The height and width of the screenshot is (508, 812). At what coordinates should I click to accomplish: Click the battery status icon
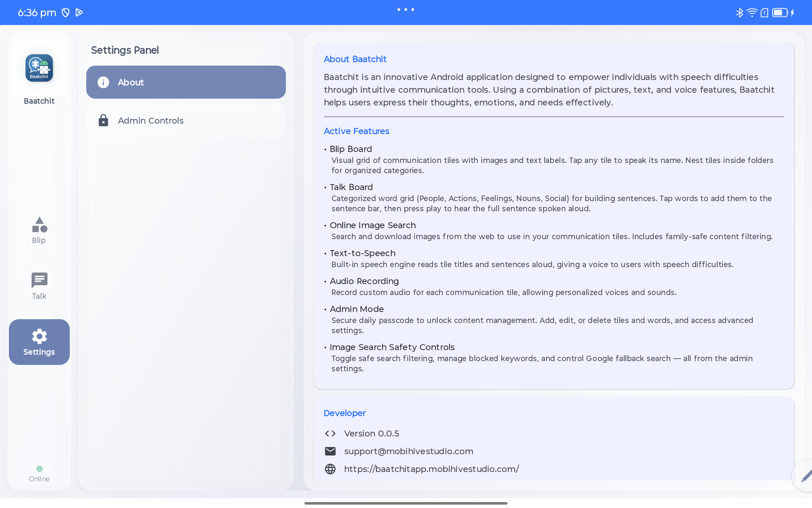780,13
